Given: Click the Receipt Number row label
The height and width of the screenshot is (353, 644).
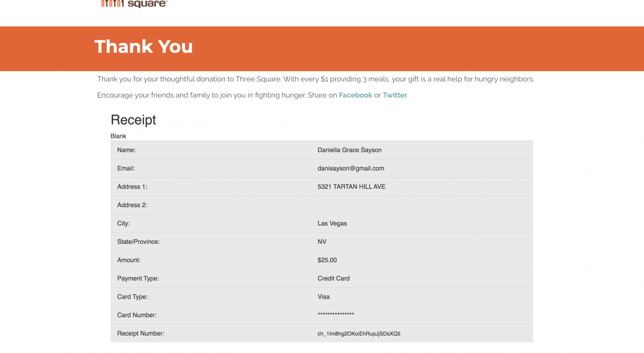Looking at the screenshot, I should (140, 333).
